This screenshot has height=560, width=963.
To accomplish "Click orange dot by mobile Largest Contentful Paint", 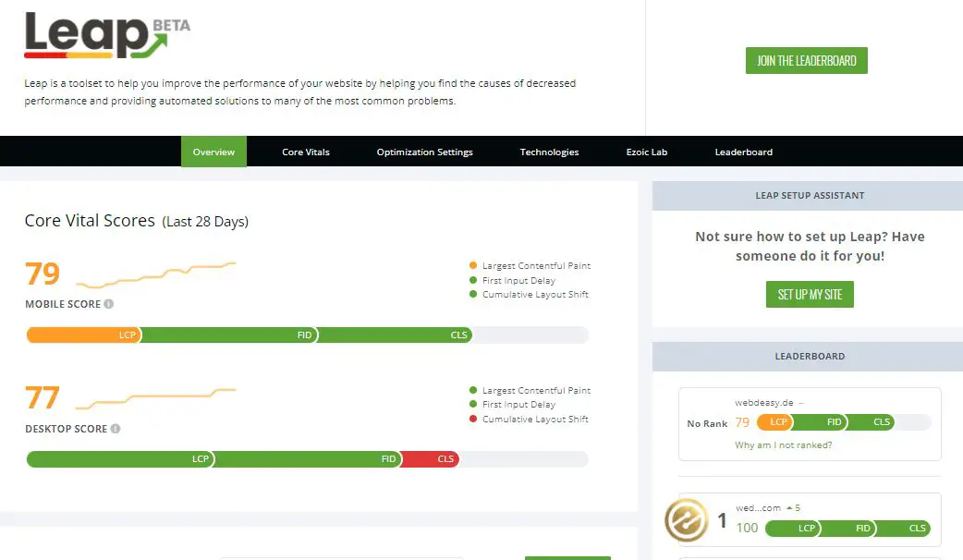I will (473, 265).
